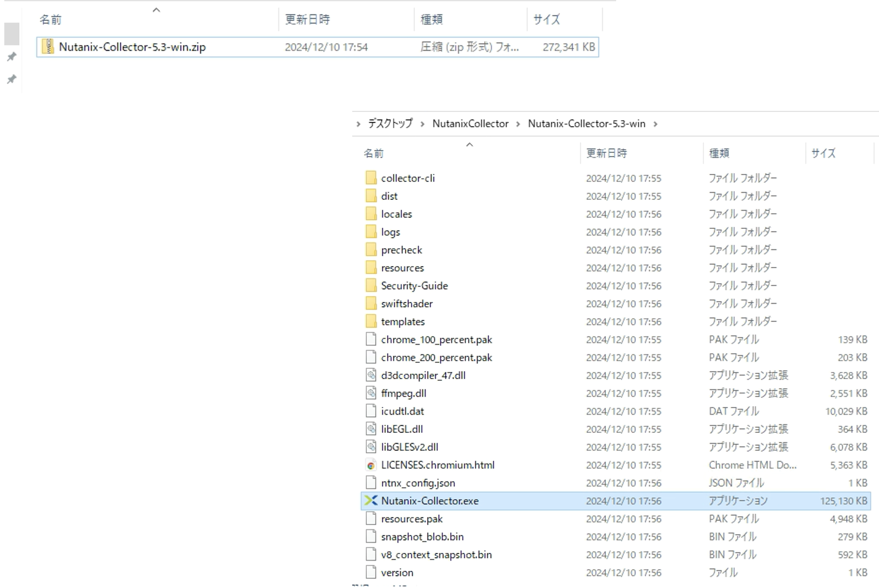
Task: Click the libGLESv2.dll file icon
Action: tap(371, 447)
